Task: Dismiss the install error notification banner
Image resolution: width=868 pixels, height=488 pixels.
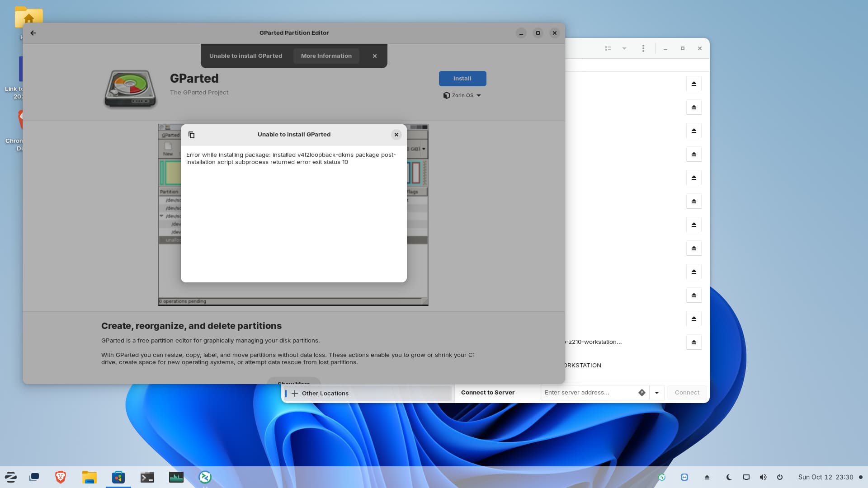Action: coord(374,56)
